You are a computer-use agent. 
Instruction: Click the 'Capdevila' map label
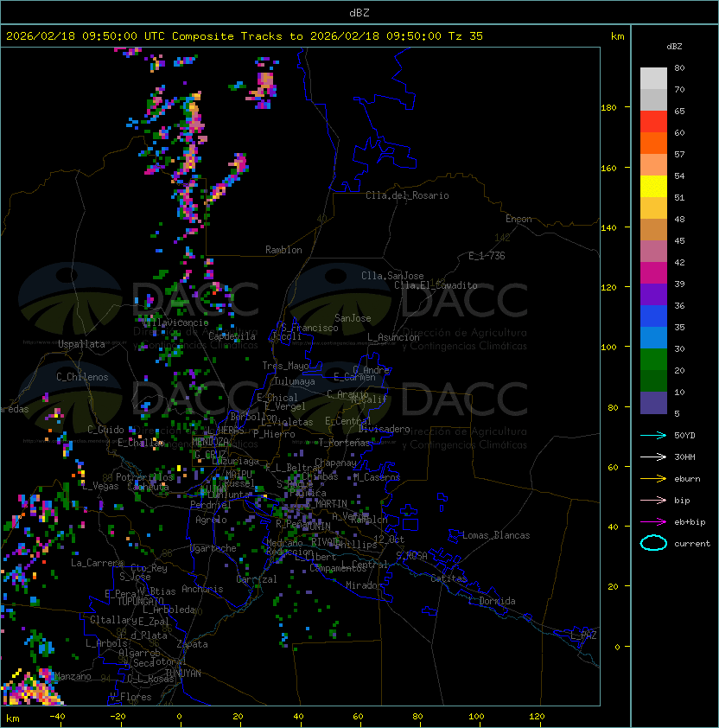(232, 336)
